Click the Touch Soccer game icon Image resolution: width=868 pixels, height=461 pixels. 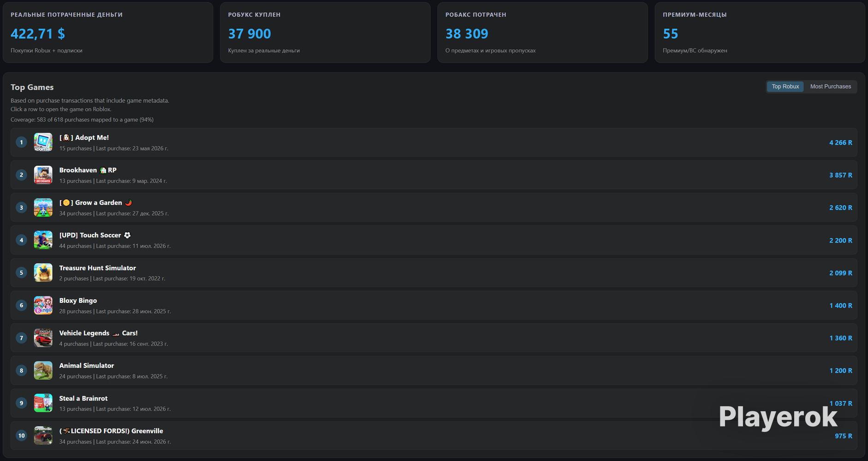point(43,240)
